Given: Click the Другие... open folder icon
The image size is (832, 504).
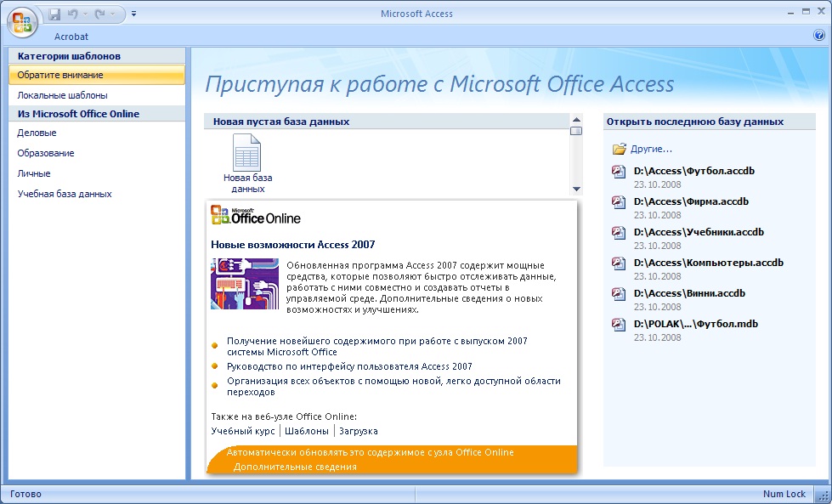Looking at the screenshot, I should pyautogui.click(x=620, y=149).
